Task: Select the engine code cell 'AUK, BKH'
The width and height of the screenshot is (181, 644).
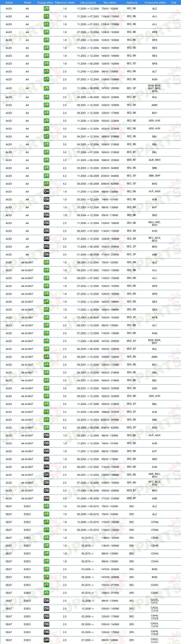Action: [155, 160]
